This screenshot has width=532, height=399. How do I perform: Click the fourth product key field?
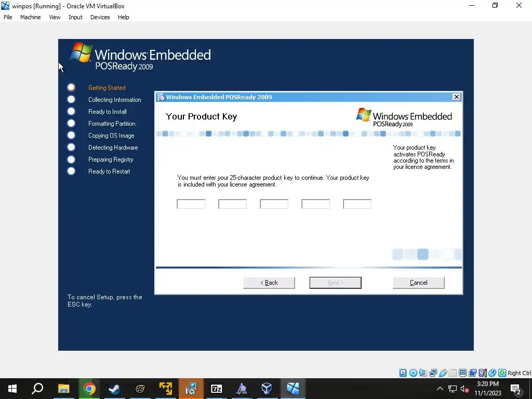[x=315, y=204]
